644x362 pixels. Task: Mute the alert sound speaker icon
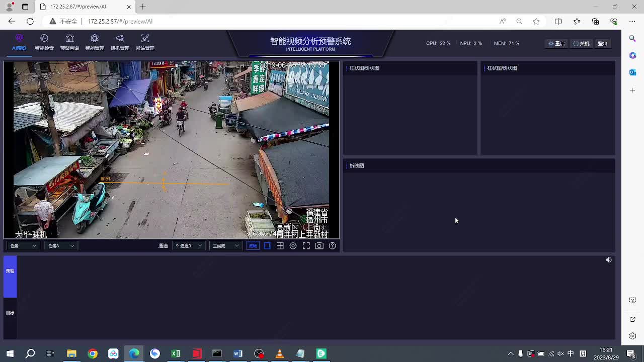pos(608,260)
